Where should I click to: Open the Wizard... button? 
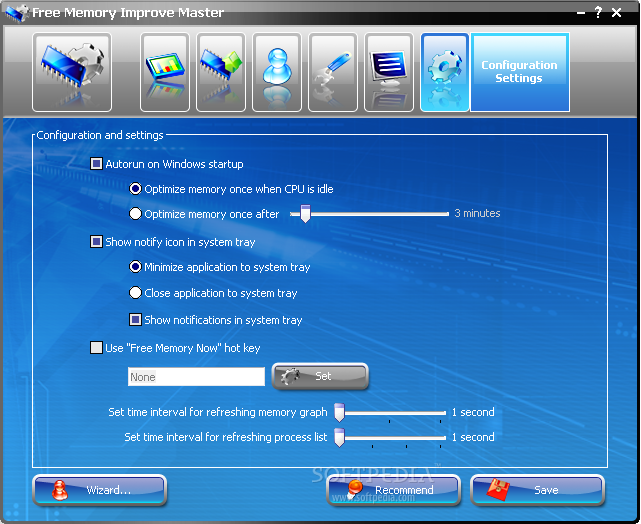100,490
